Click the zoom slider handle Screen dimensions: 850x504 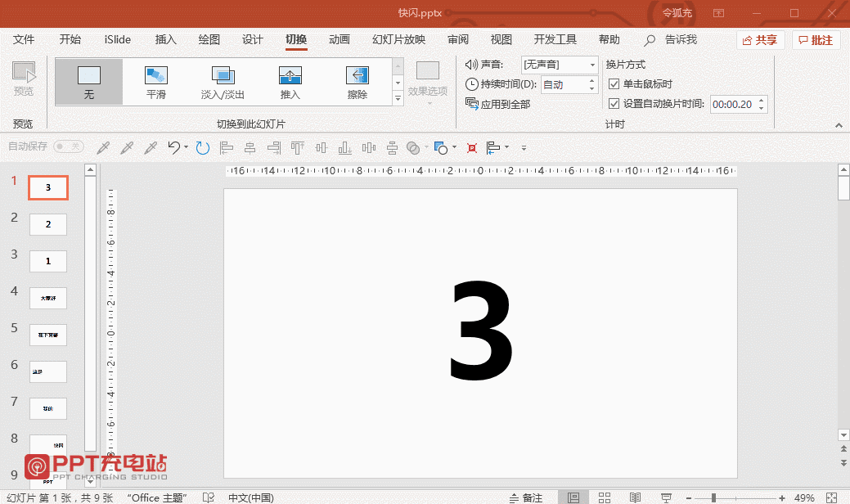click(713, 497)
